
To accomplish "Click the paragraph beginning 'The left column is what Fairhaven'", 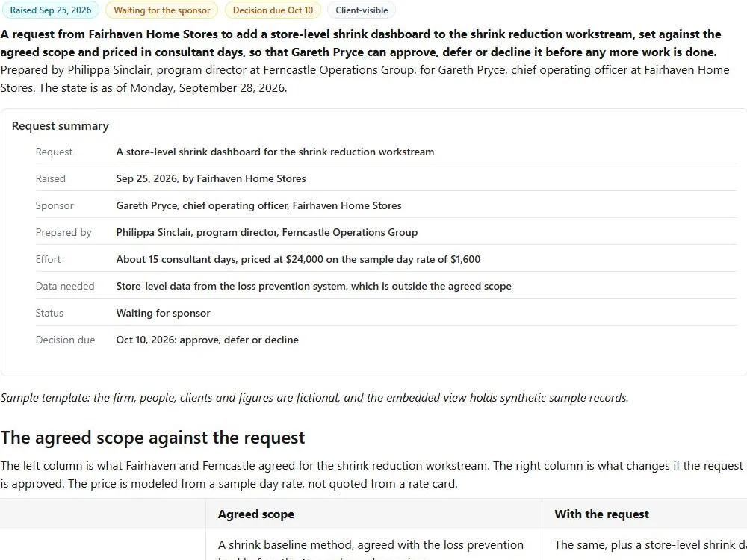I will (371, 475).
